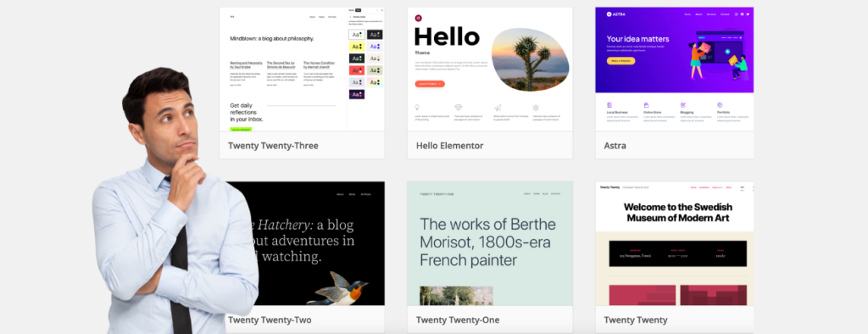868x334 pixels.
Task: Click The Human Condition post title
Action: coord(320,64)
